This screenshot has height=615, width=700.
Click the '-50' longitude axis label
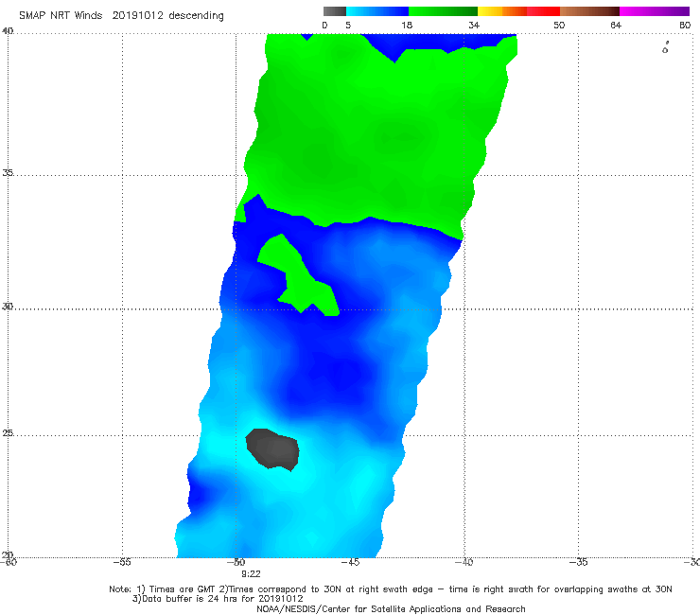[236, 562]
